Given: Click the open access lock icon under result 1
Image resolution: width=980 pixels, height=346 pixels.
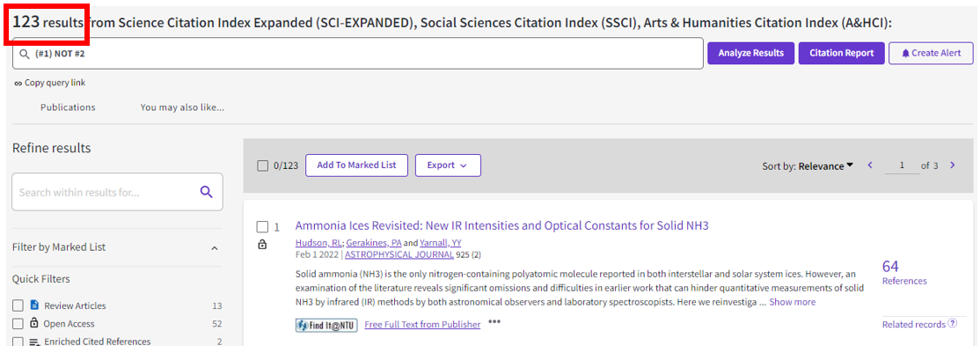Looking at the screenshot, I should click(x=262, y=245).
